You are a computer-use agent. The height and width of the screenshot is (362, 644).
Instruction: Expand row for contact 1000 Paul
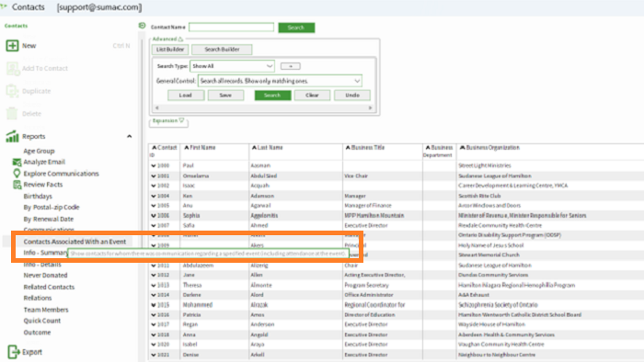pyautogui.click(x=154, y=165)
